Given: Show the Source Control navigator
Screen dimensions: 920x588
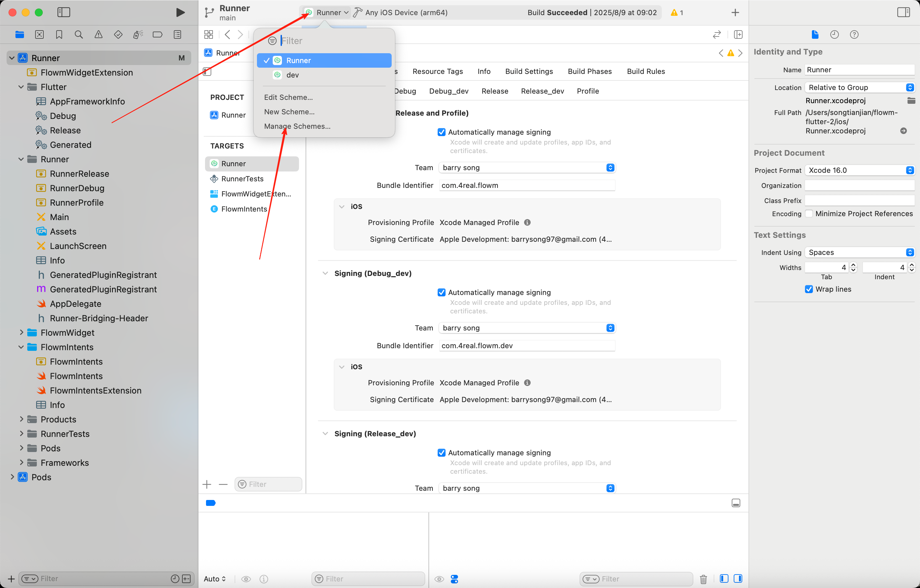Looking at the screenshot, I should (39, 35).
